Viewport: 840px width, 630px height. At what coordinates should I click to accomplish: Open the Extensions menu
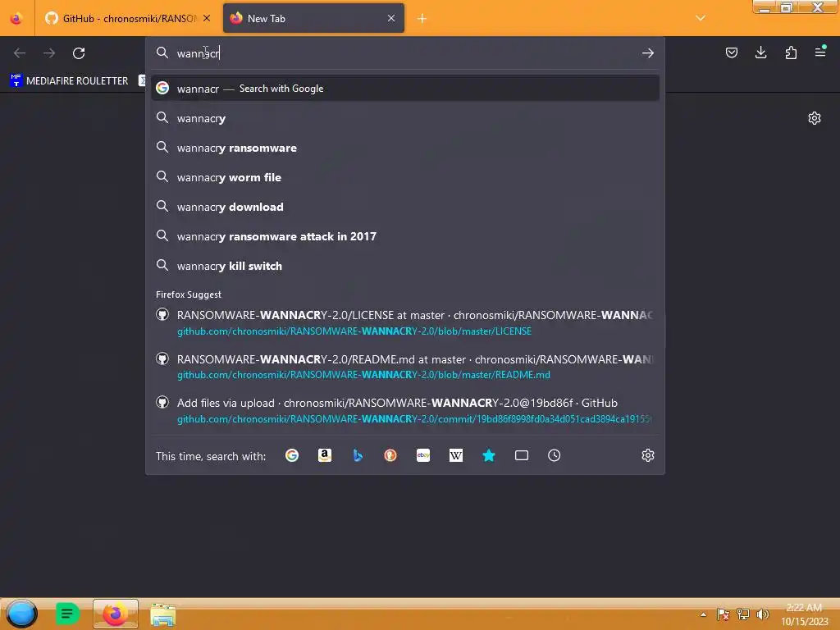791,52
